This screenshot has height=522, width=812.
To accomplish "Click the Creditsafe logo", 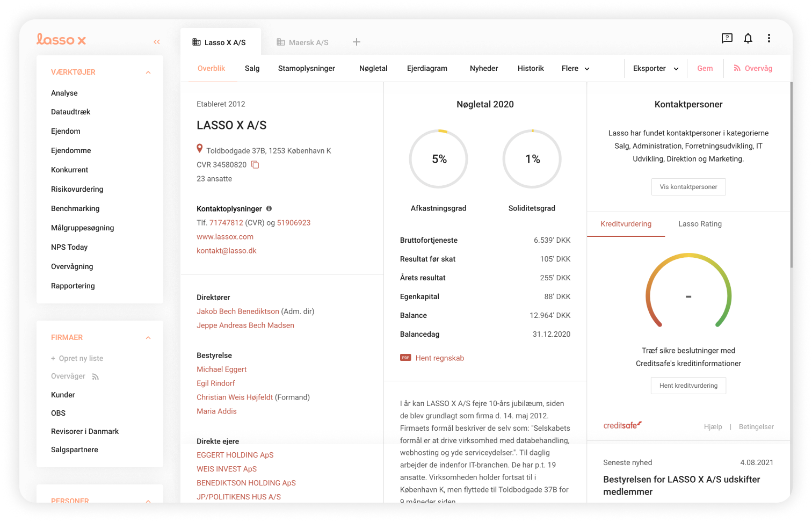I will coord(622,425).
